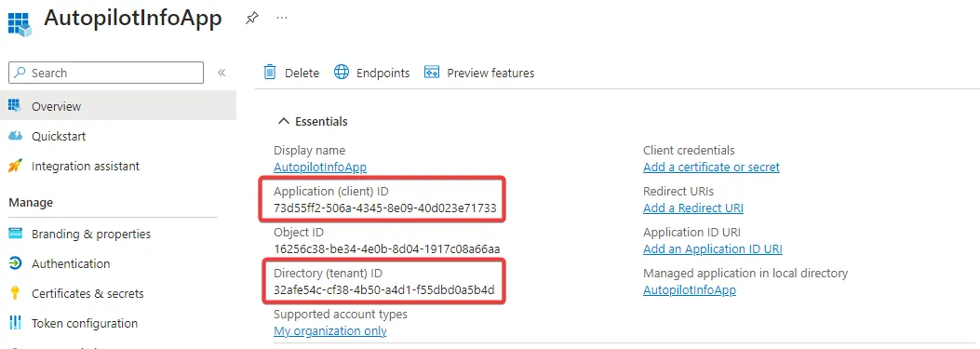Click the Authentication icon
The image size is (980, 349).
[x=15, y=263]
